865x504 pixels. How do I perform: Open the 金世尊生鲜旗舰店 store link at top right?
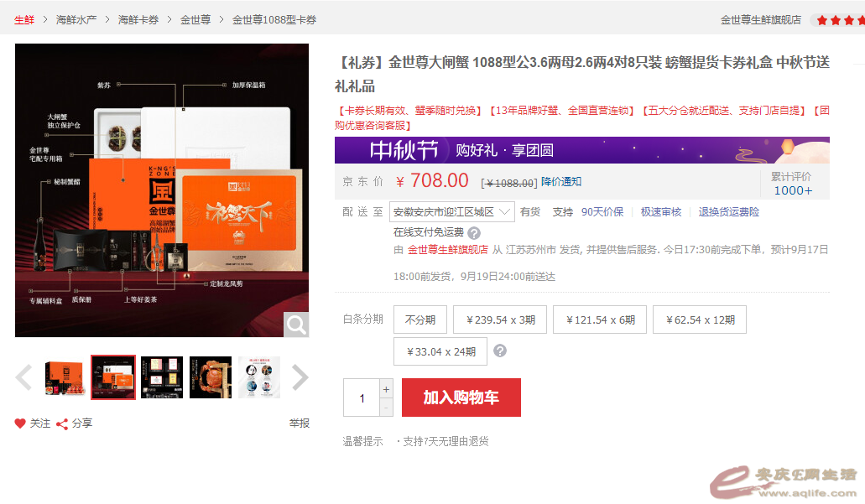[760, 19]
